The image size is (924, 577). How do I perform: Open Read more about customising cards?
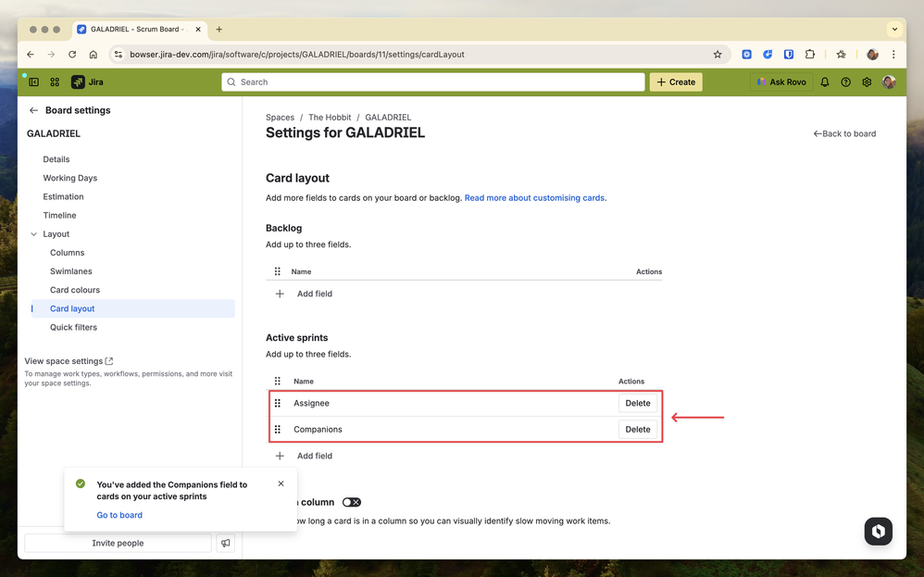[x=534, y=198]
